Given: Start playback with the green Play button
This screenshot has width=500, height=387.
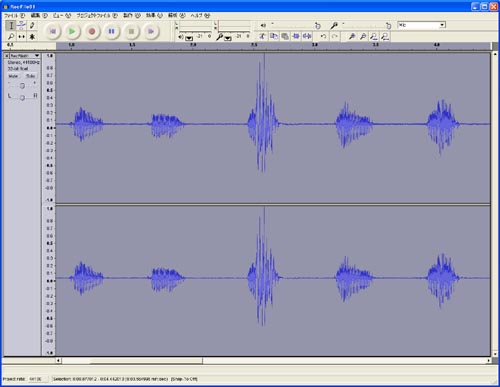Looking at the screenshot, I should [72, 31].
